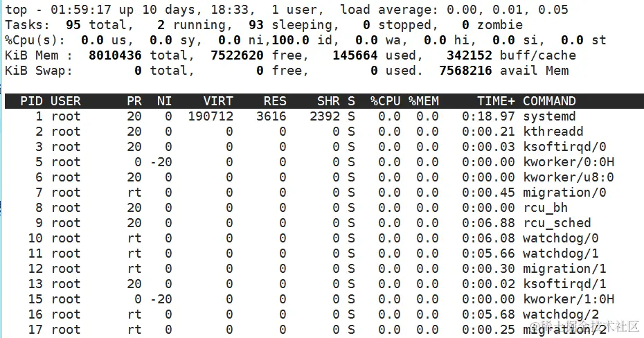The width and height of the screenshot is (644, 338).
Task: Click free memory value 7522620
Action: click(237, 55)
